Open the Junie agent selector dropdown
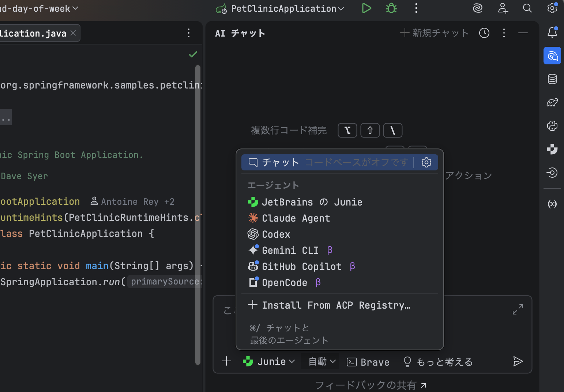Image resolution: width=564 pixels, height=392 pixels. point(269,362)
